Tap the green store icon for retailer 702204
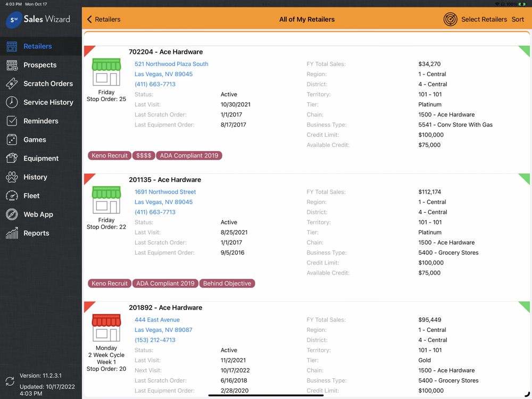 tap(106, 72)
